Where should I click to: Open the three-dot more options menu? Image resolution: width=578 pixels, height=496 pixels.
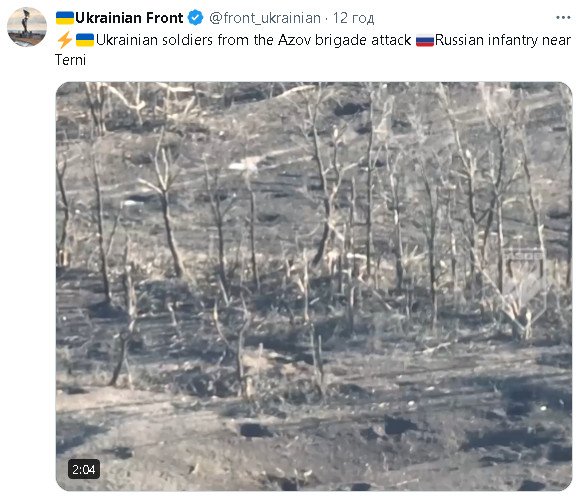(x=563, y=17)
